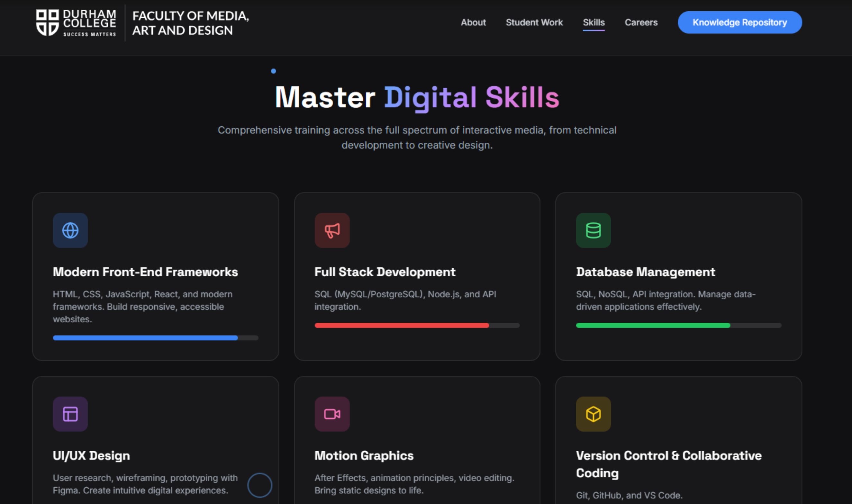This screenshot has height=504, width=852.
Task: Click the circle outline on UI/UX Design card
Action: coord(259,485)
